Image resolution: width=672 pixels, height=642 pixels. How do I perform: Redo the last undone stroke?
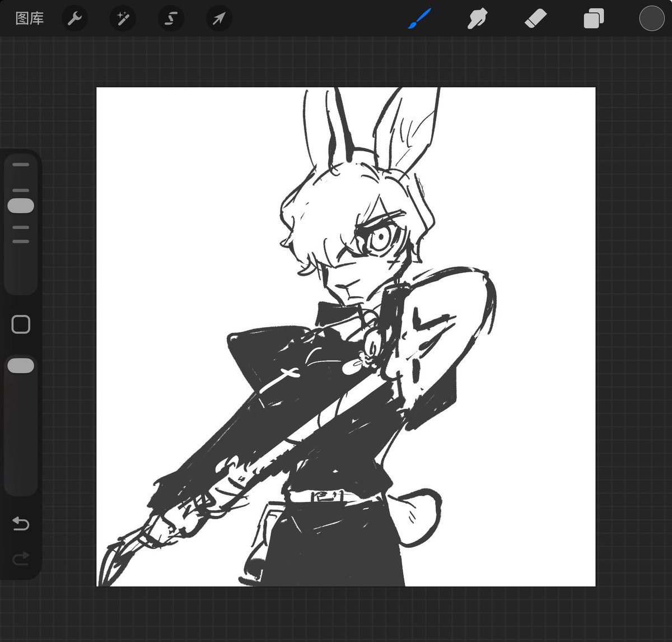(21, 559)
